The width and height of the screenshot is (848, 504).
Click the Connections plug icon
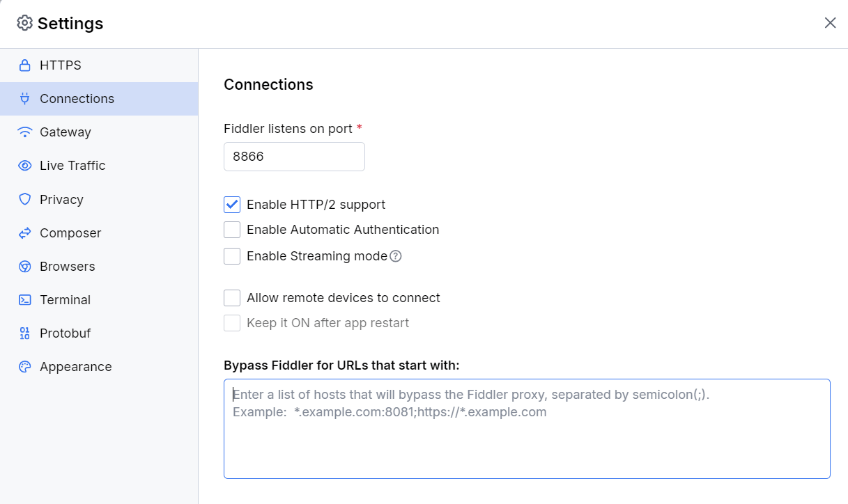pos(24,98)
